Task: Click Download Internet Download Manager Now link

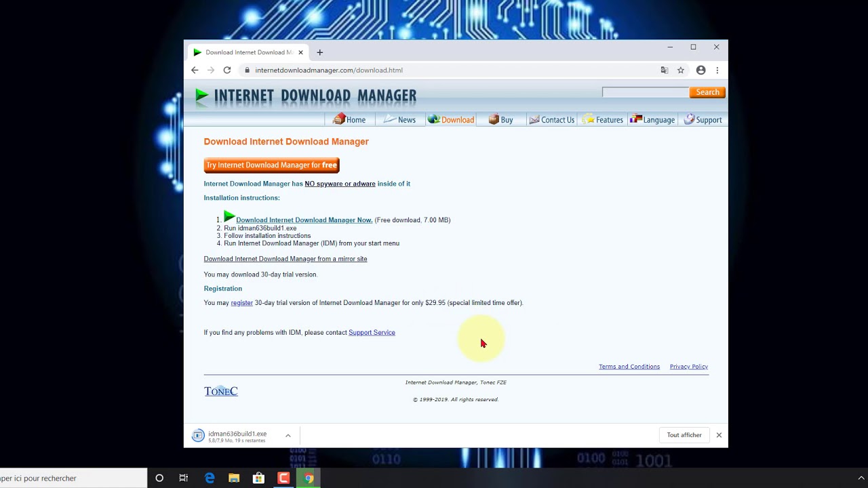Action: 304,220
